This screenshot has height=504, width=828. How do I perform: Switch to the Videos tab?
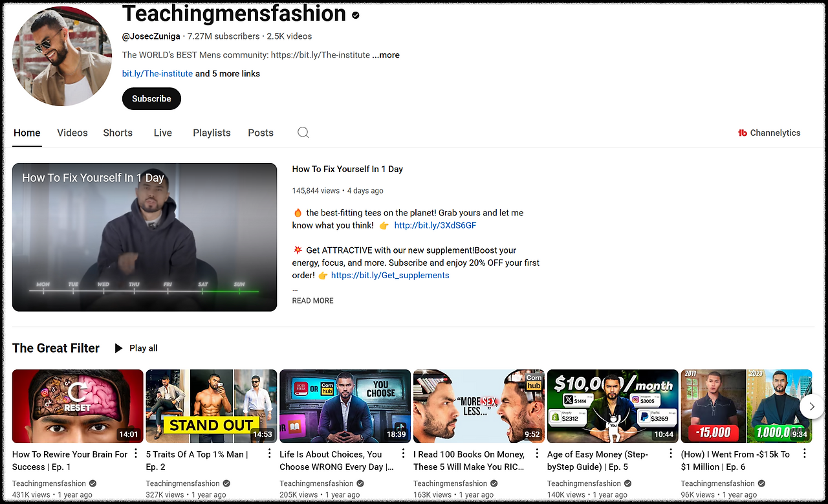[x=72, y=133]
